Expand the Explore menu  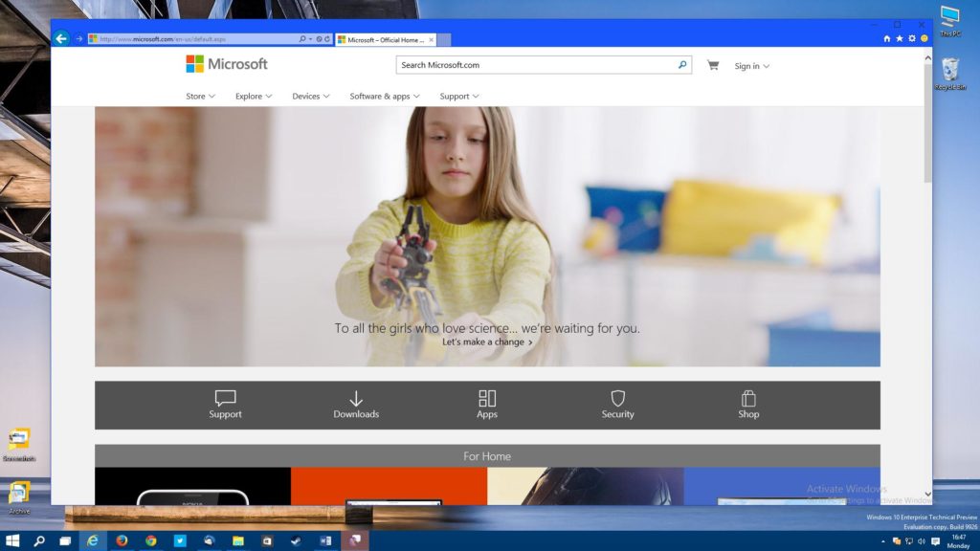(x=253, y=97)
